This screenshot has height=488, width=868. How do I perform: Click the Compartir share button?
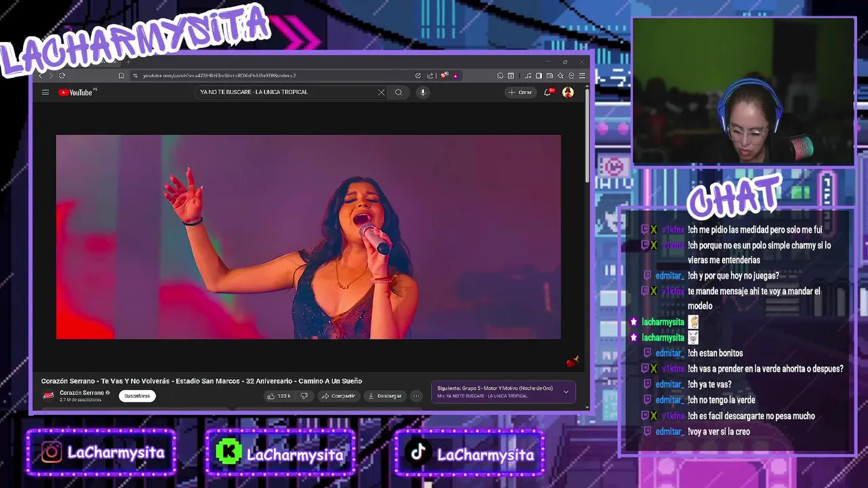coord(338,396)
